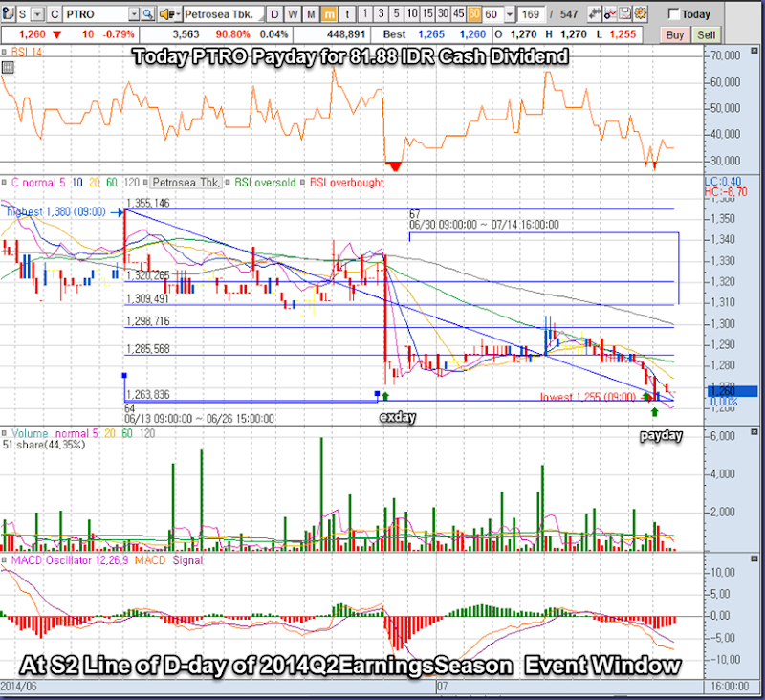Open the S market type dropdown

coord(37,14)
